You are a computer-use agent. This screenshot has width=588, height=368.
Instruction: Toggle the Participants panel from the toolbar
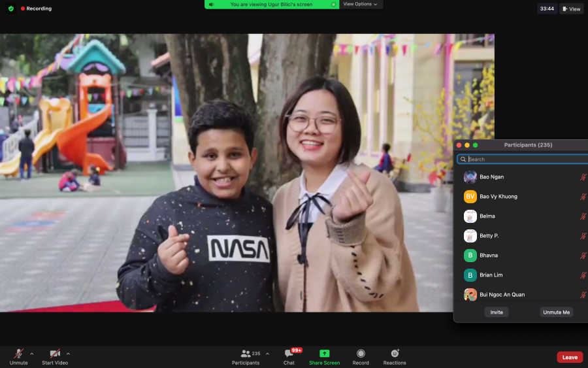click(x=246, y=357)
